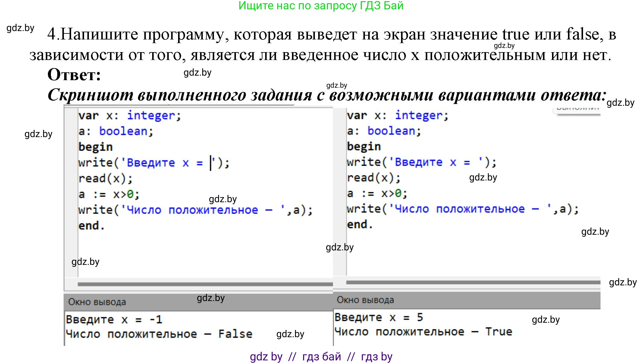Select the right Окно вывода panel header

pyautogui.click(x=365, y=300)
